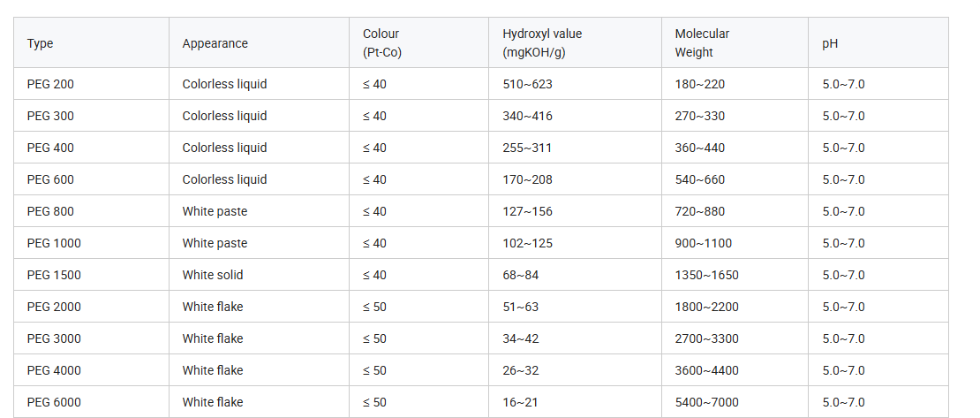Select molecular weight 900~1100 cell
980x418 pixels.
coord(704,243)
